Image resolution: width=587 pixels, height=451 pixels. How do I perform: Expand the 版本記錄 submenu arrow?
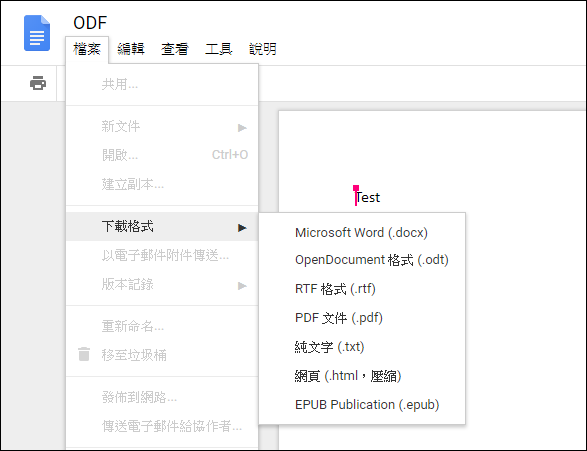point(242,286)
